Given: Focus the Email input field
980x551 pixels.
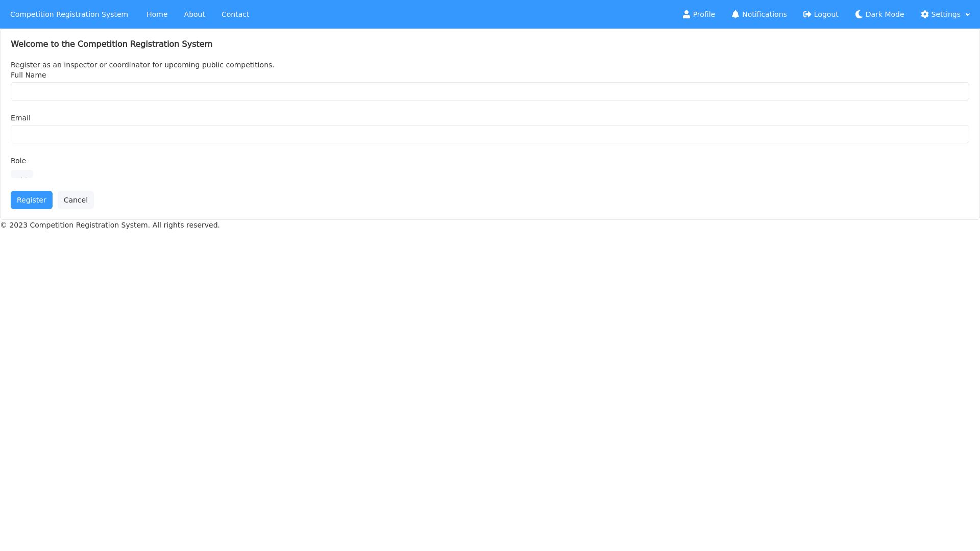Looking at the screenshot, I should 489,134.
